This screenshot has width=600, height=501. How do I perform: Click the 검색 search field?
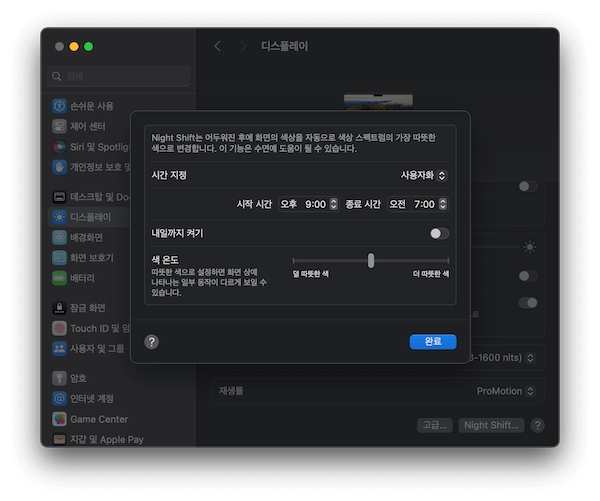click(x=119, y=76)
